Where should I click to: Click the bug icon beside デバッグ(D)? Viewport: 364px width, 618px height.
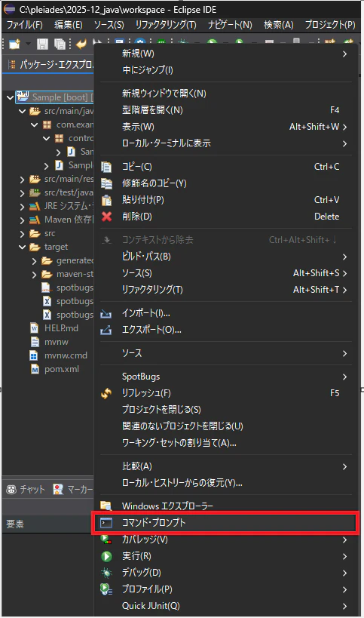pos(106,573)
